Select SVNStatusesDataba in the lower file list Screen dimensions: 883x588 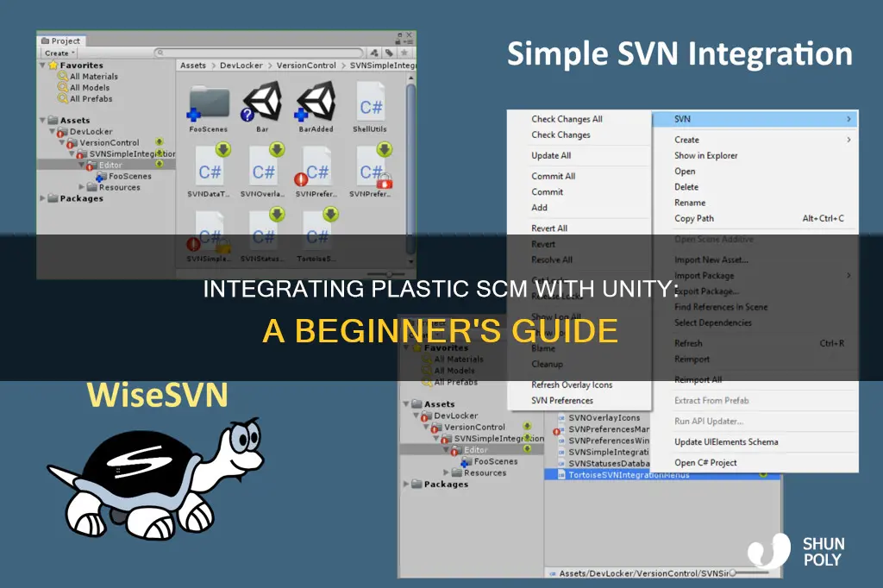[x=608, y=464]
